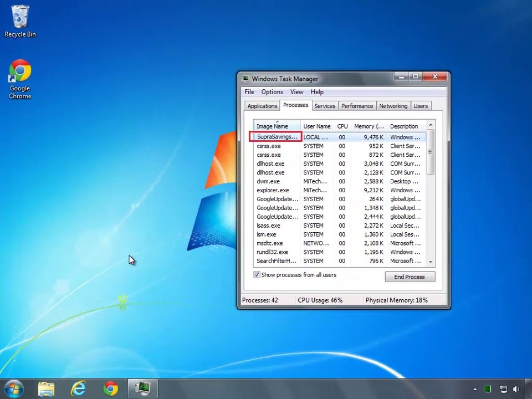Screen dimensions: 532x399
Task: Click the Task Manager taskbar button
Action: tap(143, 389)
